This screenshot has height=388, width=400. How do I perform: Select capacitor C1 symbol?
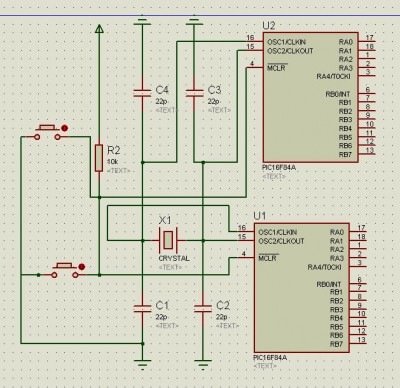pos(142,308)
